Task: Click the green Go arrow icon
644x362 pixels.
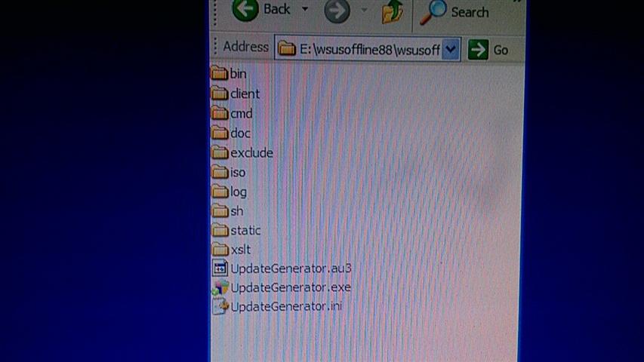Action: click(x=478, y=50)
